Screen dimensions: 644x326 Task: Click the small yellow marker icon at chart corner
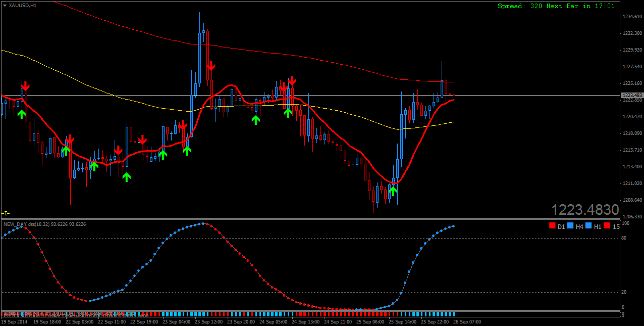tap(5, 213)
